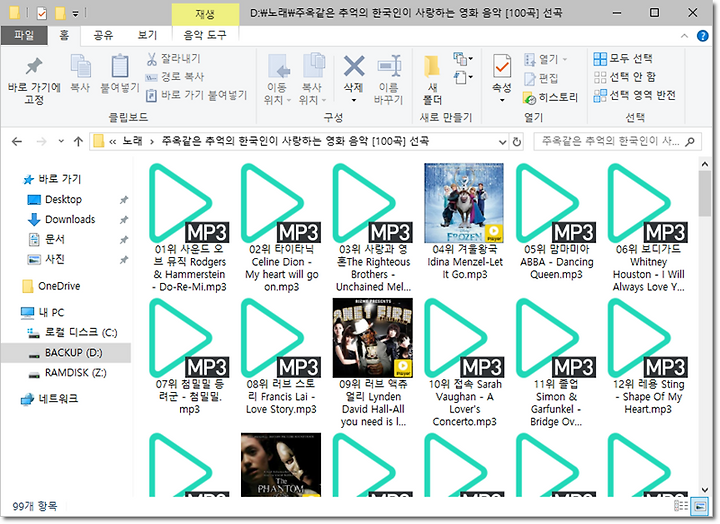Click Invert selection (선택 영역 반전)
Viewport: 720px width, 524px height.
tap(634, 95)
